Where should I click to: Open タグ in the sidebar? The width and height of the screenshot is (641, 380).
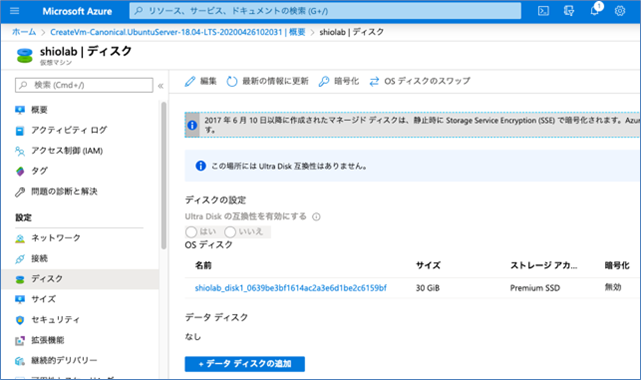pyautogui.click(x=39, y=171)
